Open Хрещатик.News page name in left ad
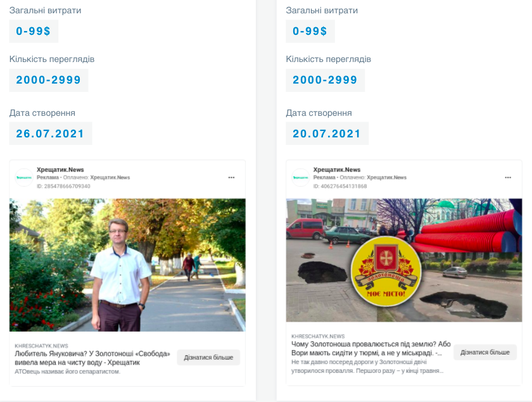The image size is (532, 402). pos(60,170)
